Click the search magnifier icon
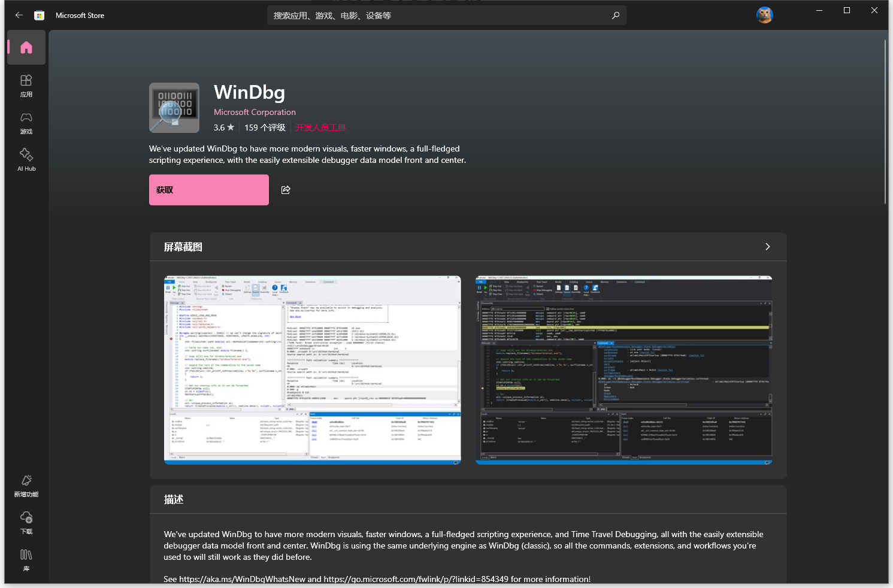 click(615, 16)
